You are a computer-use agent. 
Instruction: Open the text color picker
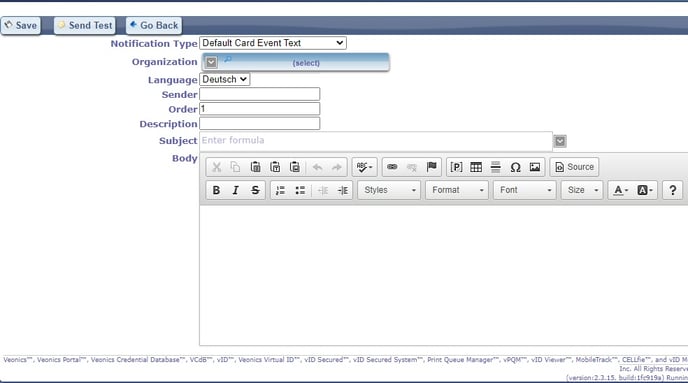tap(620, 190)
